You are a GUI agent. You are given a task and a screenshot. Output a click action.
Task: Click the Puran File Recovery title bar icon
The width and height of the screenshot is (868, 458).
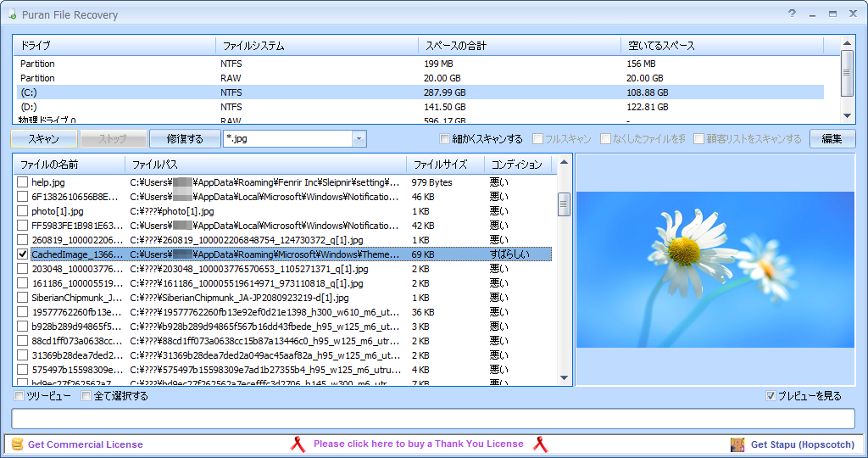(12, 14)
